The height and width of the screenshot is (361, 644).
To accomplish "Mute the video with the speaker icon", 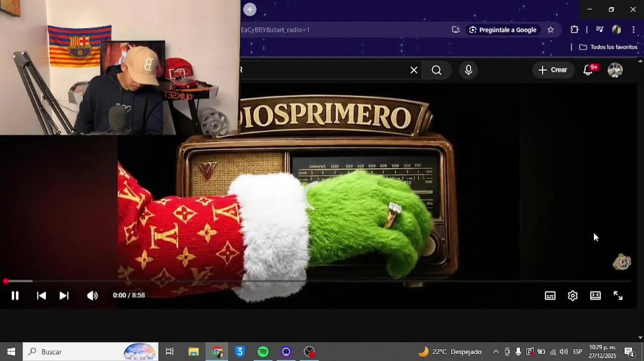I will click(x=92, y=295).
